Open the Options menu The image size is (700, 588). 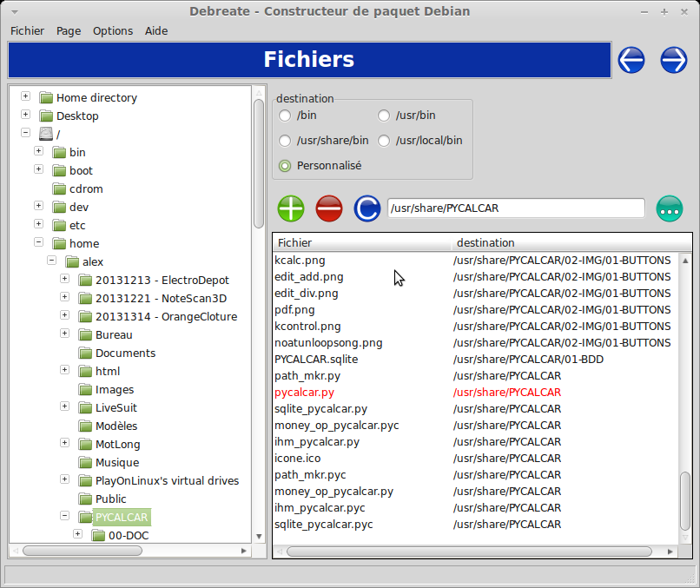(x=113, y=30)
